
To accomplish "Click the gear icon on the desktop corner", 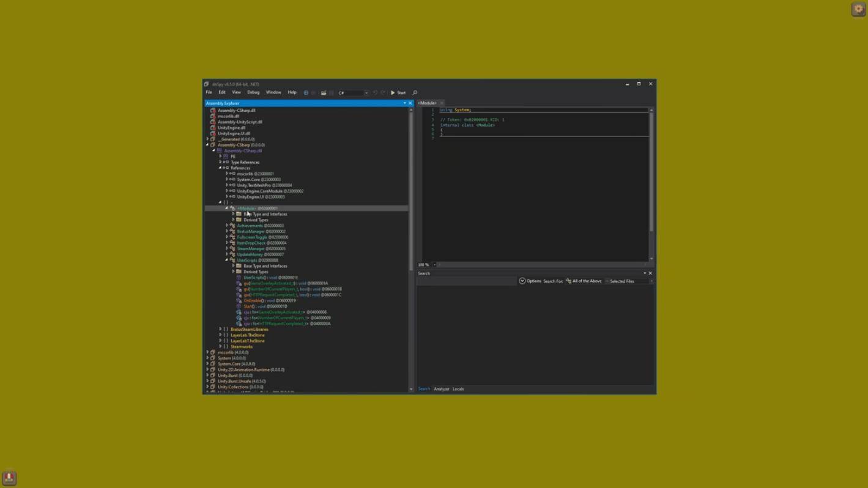I will pos(858,9).
